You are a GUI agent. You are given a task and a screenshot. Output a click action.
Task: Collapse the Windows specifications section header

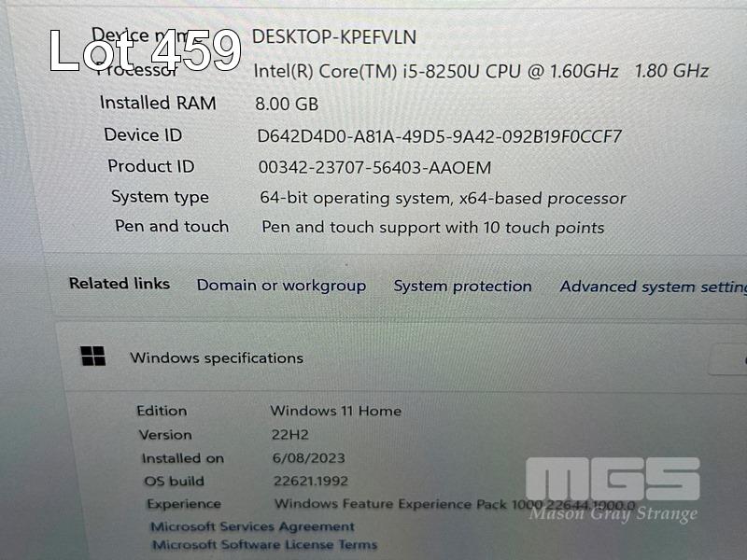[x=217, y=357]
